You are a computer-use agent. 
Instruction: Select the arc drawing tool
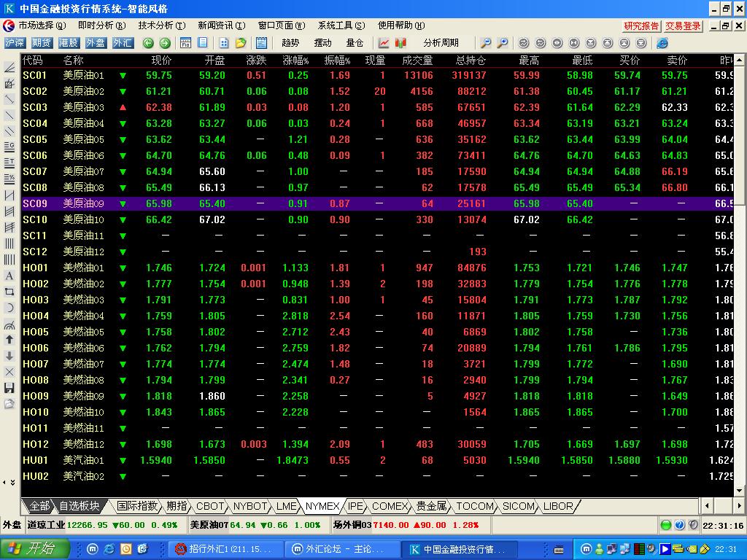pyautogui.click(x=9, y=308)
